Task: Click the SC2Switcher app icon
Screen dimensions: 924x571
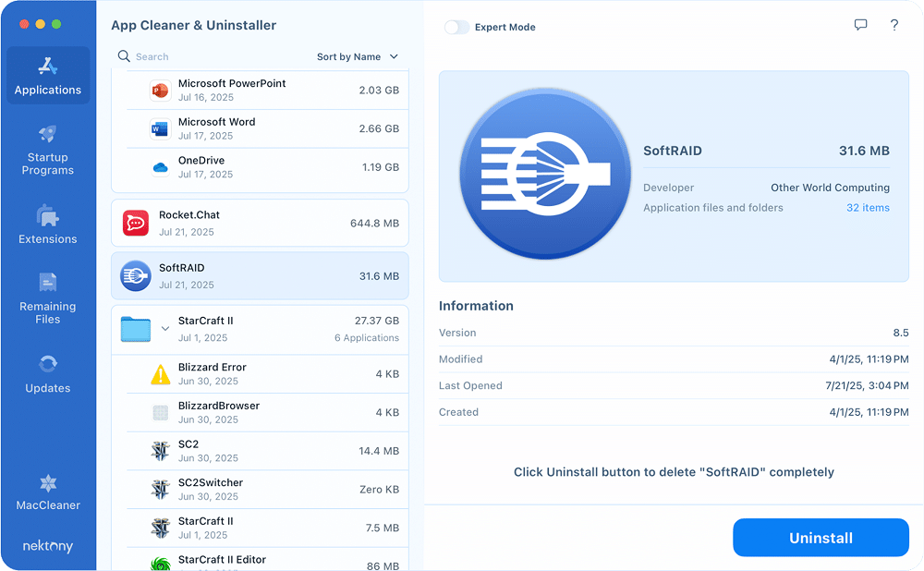Action: 160,489
